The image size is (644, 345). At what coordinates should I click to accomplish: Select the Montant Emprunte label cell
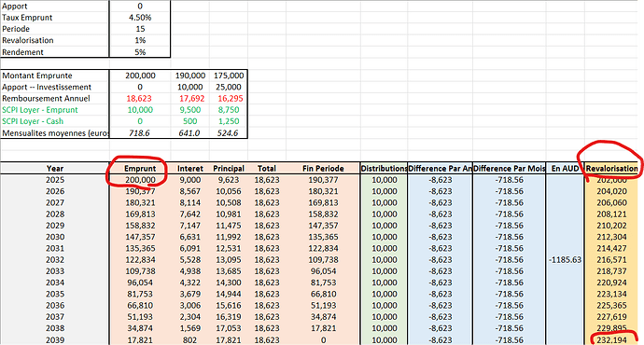37,76
